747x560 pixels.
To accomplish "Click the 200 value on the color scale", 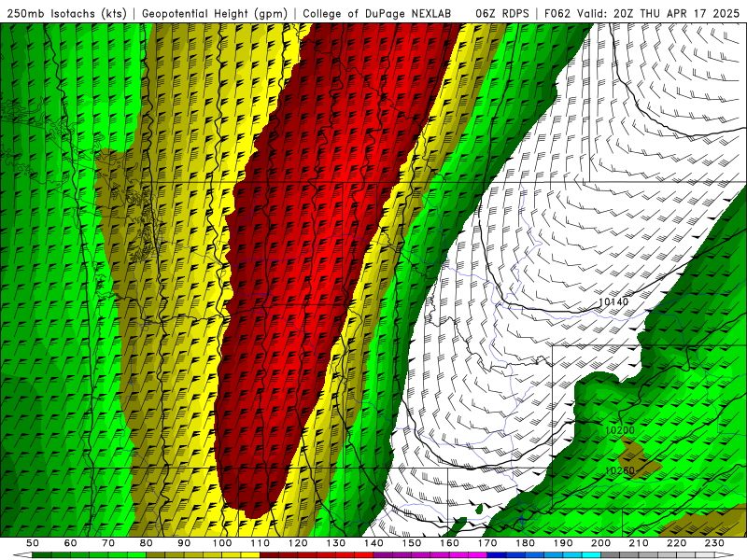I will click(x=601, y=543).
